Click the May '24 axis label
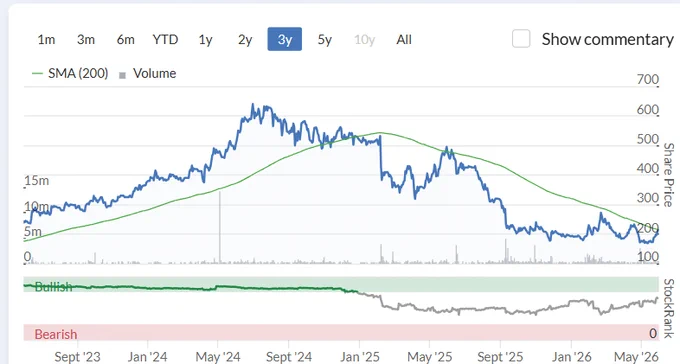Image resolution: width=680 pixels, height=364 pixels. coord(218,357)
